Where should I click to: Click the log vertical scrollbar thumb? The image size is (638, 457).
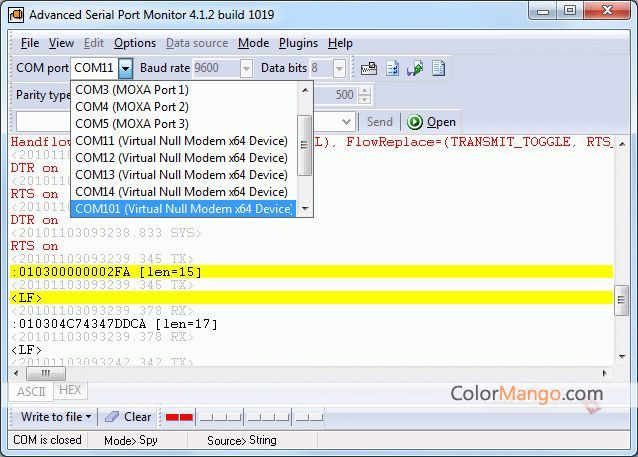[621, 300]
